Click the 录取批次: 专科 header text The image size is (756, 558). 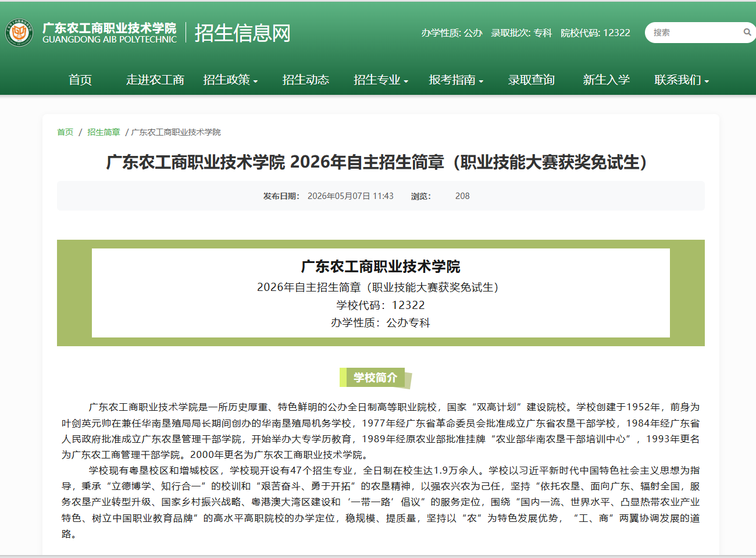coord(522,33)
